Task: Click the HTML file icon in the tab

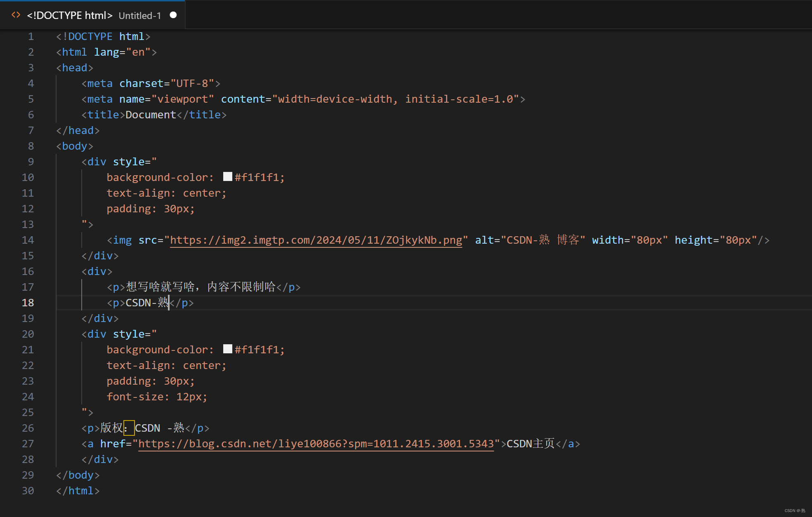Action: [x=16, y=15]
